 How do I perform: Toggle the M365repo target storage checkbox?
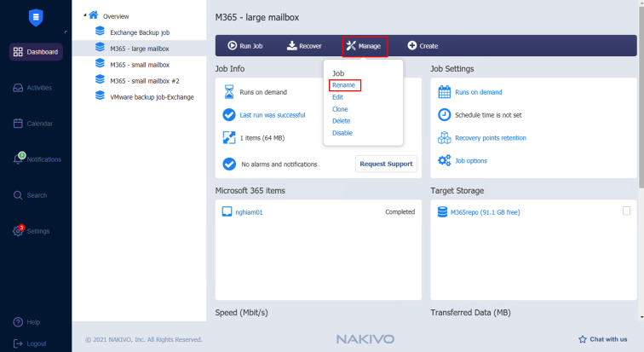(627, 211)
